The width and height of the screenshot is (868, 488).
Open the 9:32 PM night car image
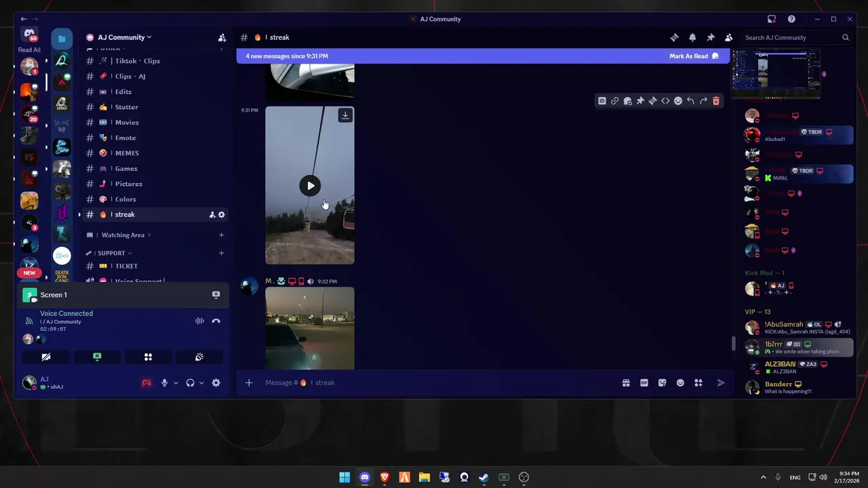(310, 328)
